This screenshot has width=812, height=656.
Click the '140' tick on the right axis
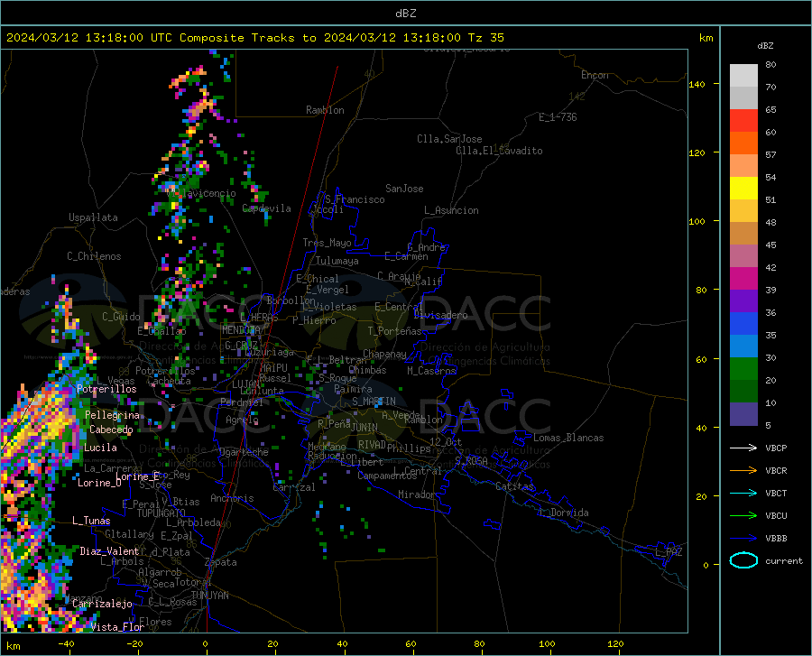[x=697, y=84]
